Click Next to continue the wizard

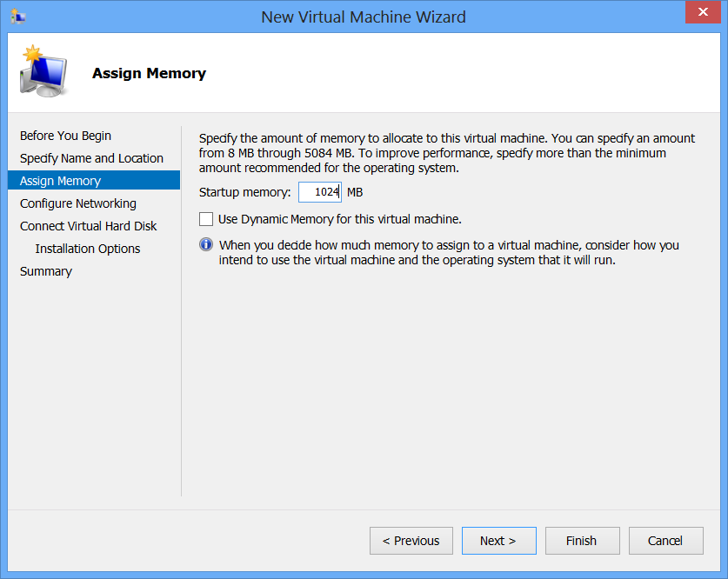click(x=498, y=541)
